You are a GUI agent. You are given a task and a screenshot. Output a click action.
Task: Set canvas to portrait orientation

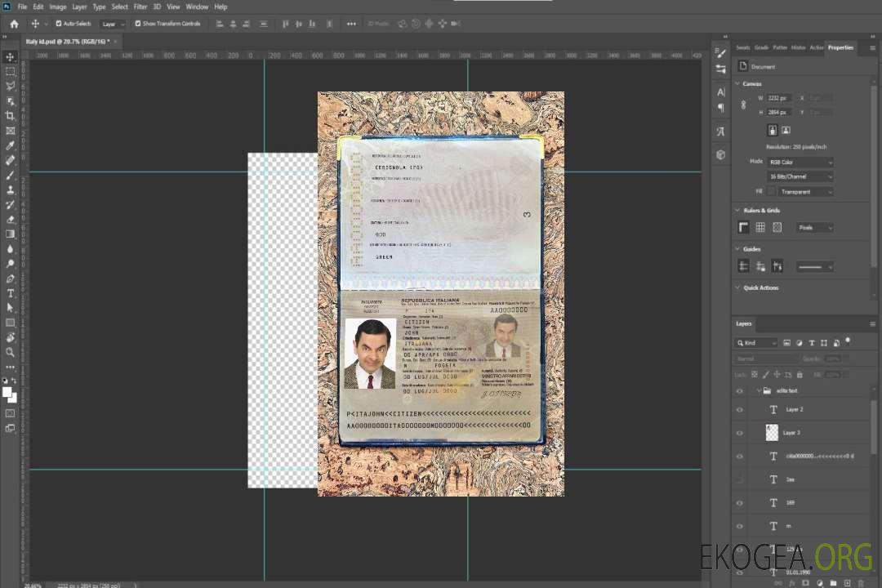pyautogui.click(x=773, y=131)
